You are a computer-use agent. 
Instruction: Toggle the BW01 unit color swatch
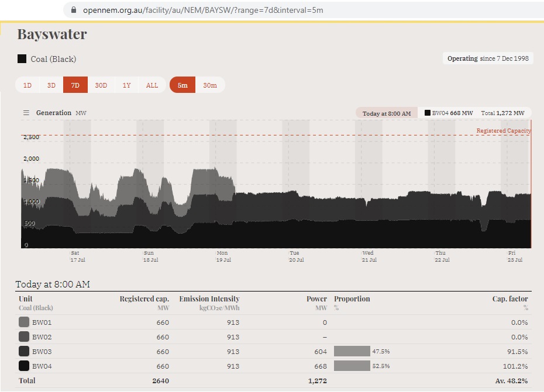(24, 322)
